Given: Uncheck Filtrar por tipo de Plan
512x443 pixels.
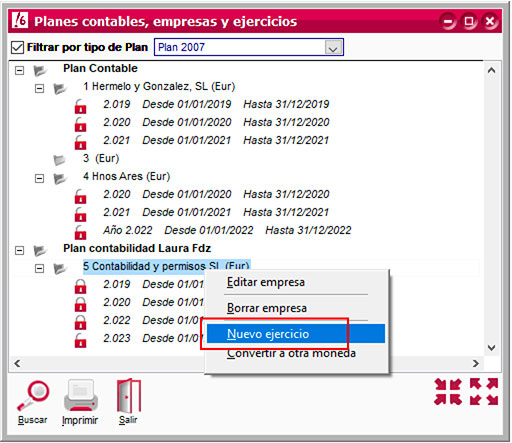Looking at the screenshot, I should pyautogui.click(x=17, y=47).
